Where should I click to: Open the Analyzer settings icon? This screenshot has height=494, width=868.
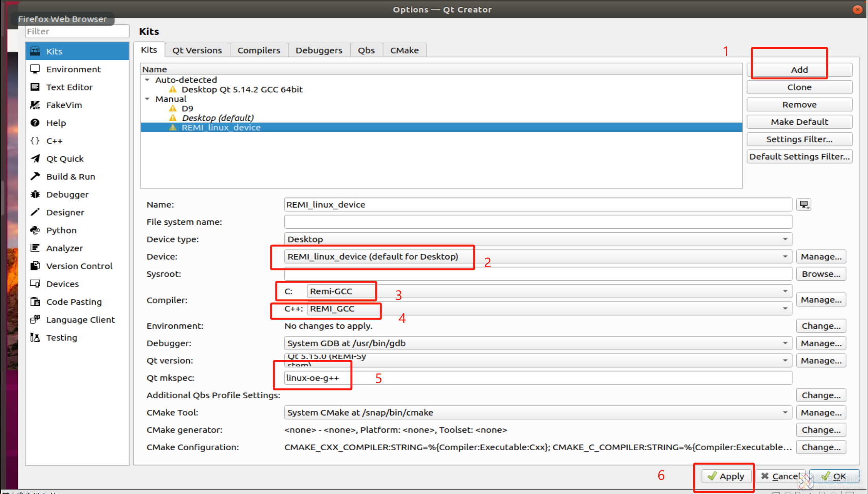tap(35, 248)
